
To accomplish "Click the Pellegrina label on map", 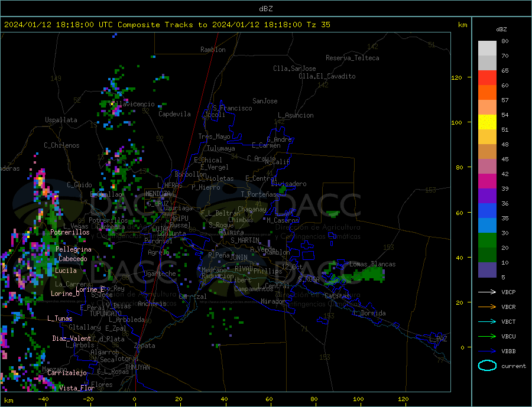I will click(74, 249).
